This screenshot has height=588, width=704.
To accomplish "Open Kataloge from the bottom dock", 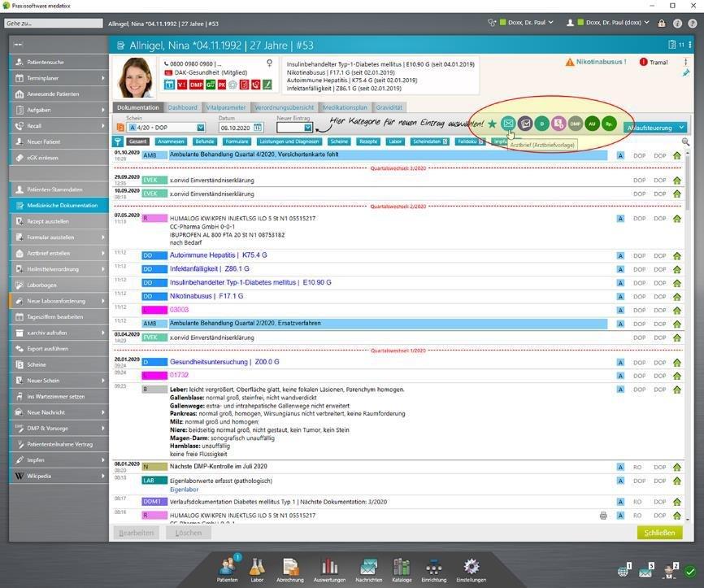I will (402, 568).
